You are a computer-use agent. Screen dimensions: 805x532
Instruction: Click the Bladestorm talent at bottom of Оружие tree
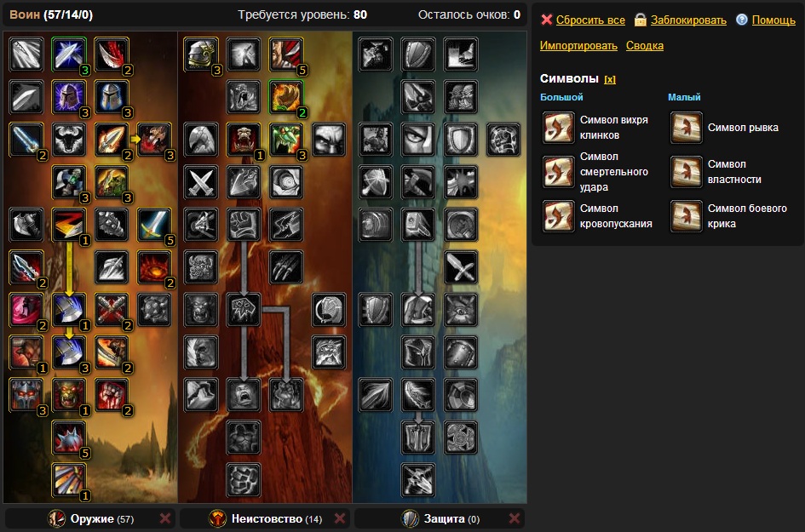click(x=68, y=480)
